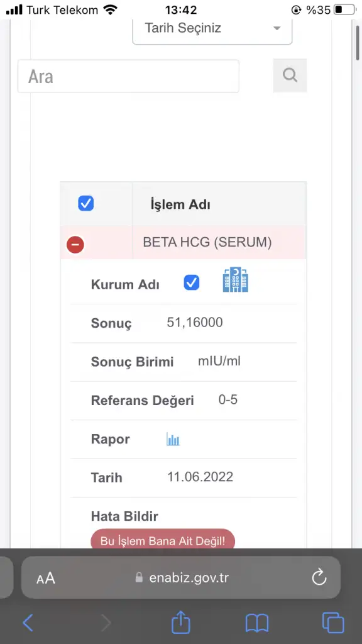This screenshot has height=644, width=362.
Task: Open the Tarih Seçiniz dropdown
Action: point(212,29)
